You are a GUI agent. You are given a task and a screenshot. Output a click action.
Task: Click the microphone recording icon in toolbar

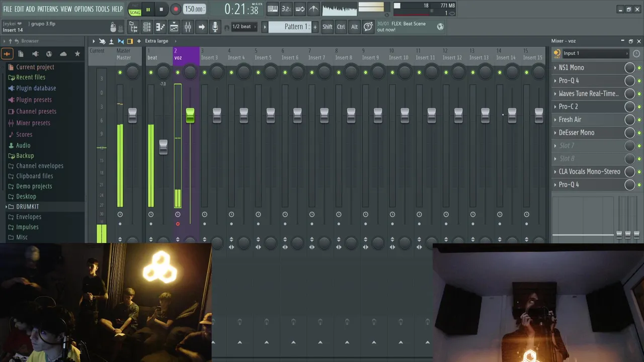click(x=215, y=27)
